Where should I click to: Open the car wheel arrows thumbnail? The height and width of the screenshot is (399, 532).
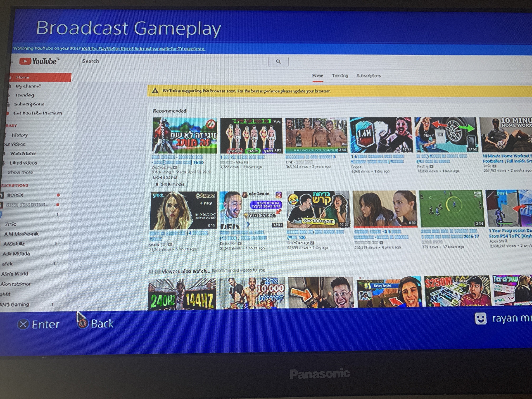click(x=447, y=135)
